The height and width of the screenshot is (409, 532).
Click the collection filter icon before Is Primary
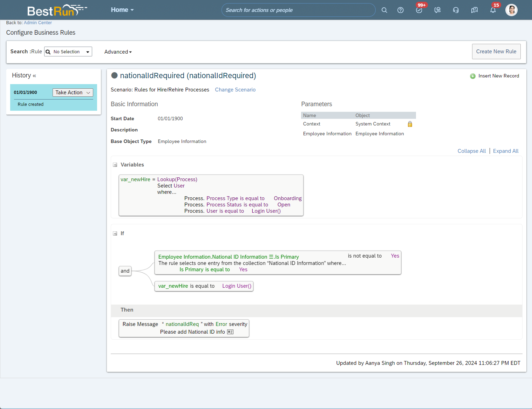[271, 257]
